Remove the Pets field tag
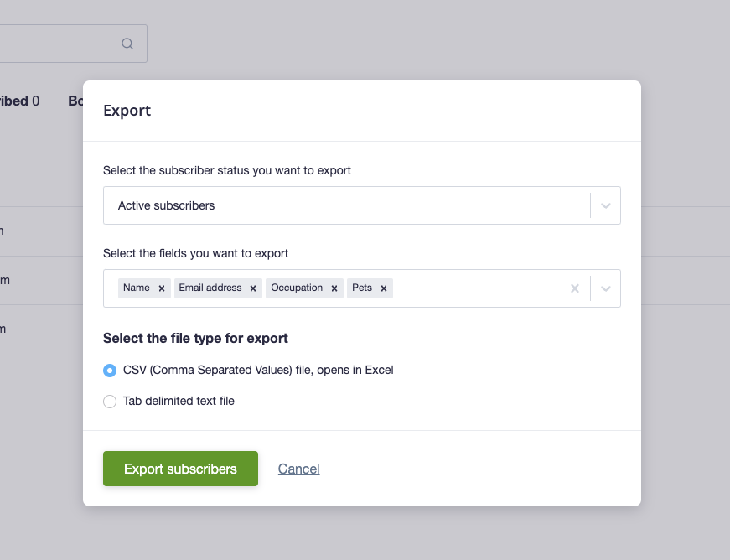Screen dimensions: 730x560 [x=384, y=288]
